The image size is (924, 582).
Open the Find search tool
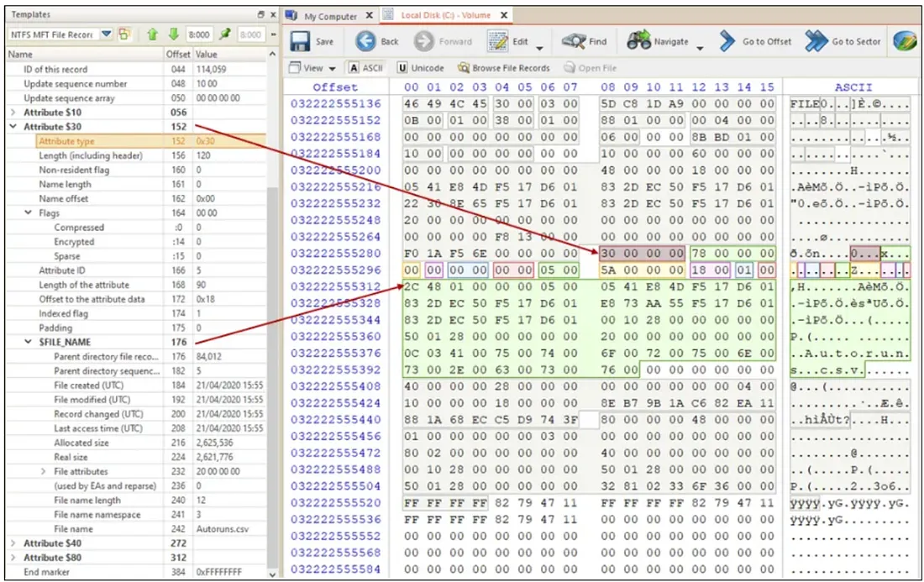574,42
